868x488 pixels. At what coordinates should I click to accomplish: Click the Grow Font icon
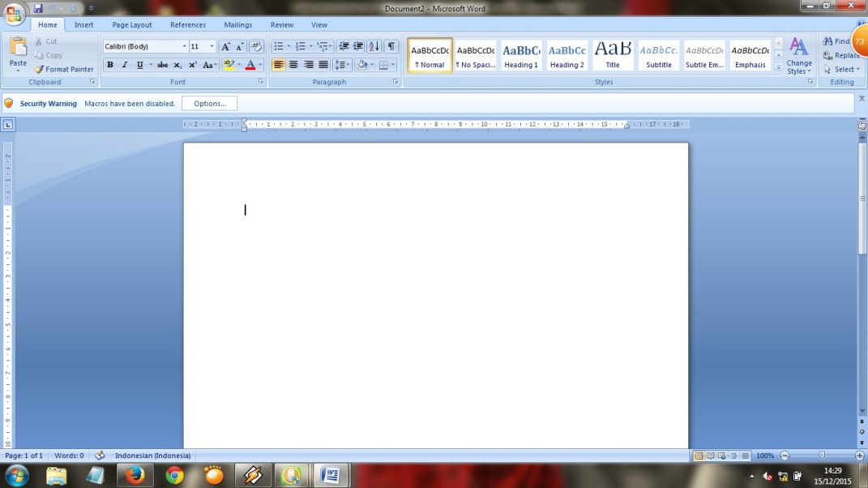click(x=225, y=46)
